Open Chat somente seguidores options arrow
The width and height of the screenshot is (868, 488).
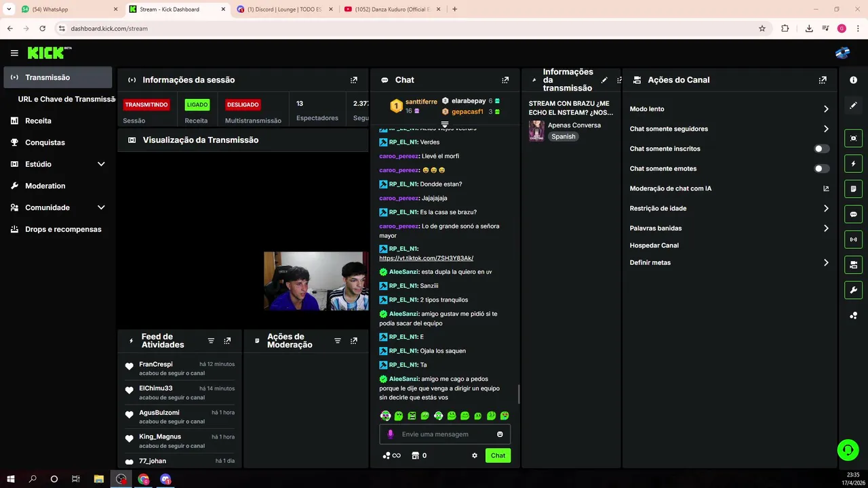826,129
